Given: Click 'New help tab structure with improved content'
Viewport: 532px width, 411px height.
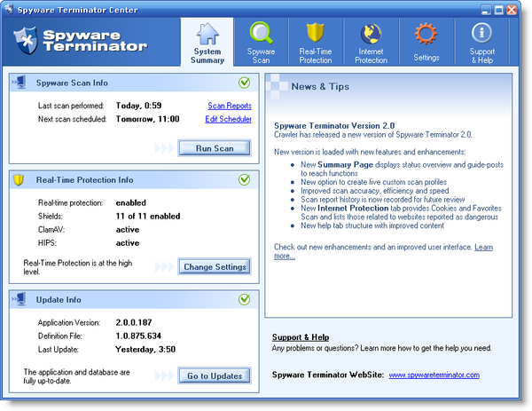Looking at the screenshot, I should 372,225.
